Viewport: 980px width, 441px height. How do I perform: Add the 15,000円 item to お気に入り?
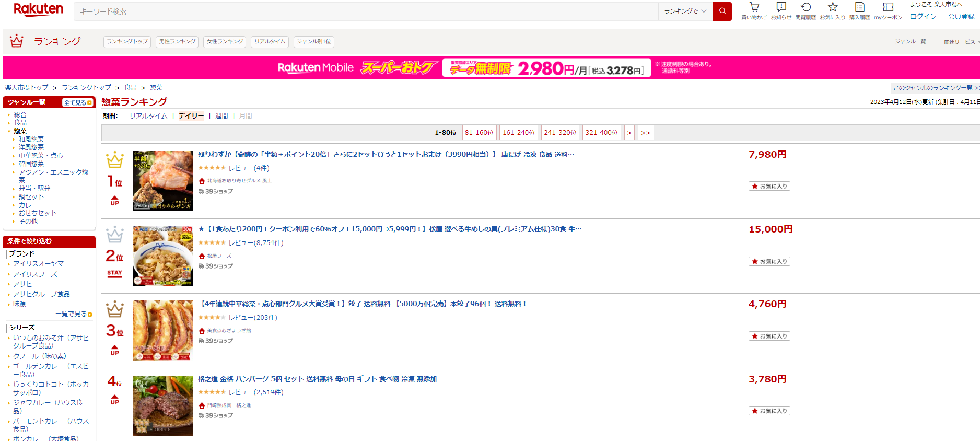coord(769,261)
